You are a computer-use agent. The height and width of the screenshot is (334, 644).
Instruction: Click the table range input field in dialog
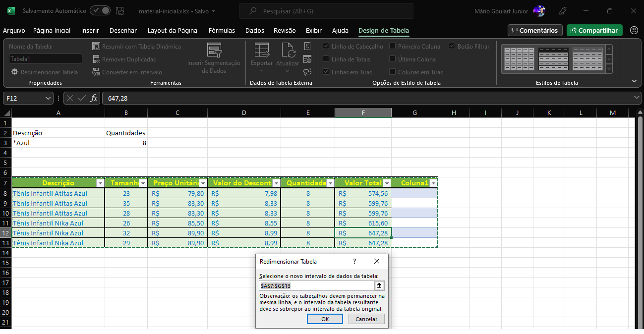317,285
